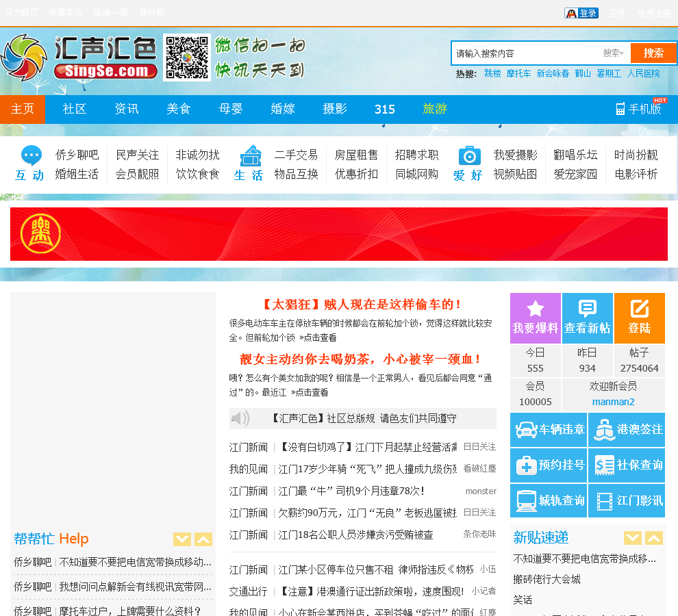Viewport: 678px width, 616px height.
Task: Click the red banner emblem logo
Action: click(40, 234)
